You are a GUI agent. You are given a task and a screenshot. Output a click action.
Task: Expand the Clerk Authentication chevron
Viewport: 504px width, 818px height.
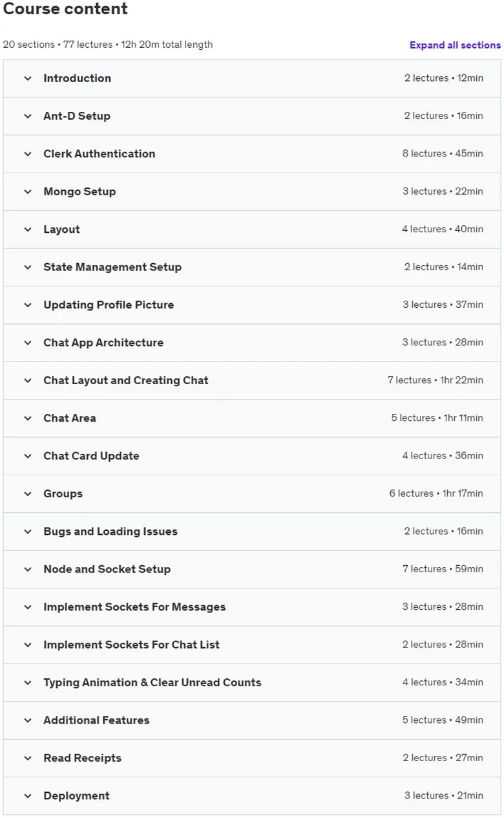click(28, 154)
